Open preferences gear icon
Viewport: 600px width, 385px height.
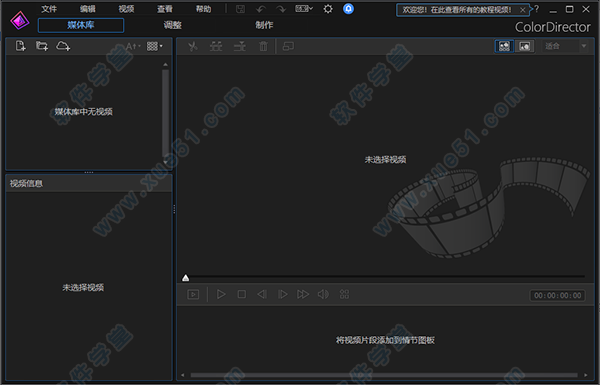point(328,9)
